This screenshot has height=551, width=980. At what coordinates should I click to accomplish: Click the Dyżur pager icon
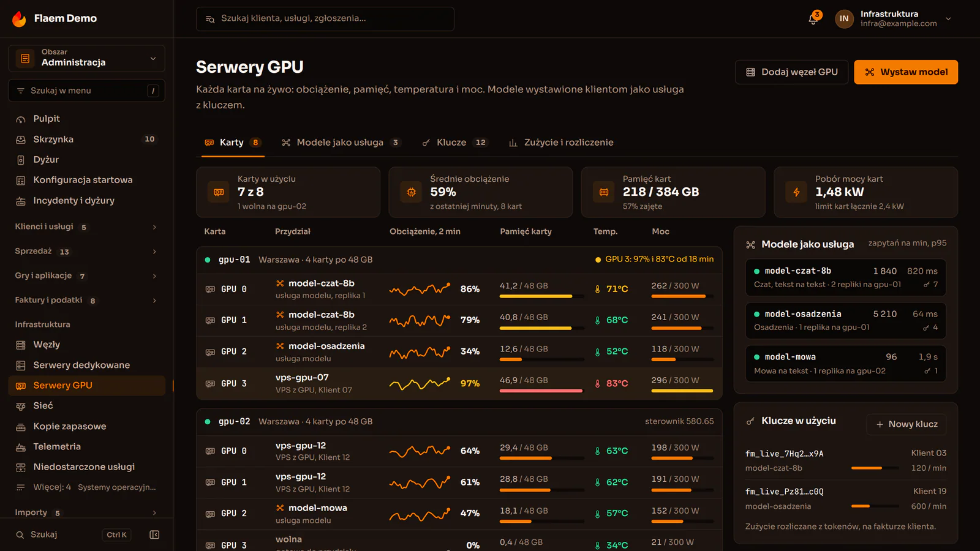point(21,160)
